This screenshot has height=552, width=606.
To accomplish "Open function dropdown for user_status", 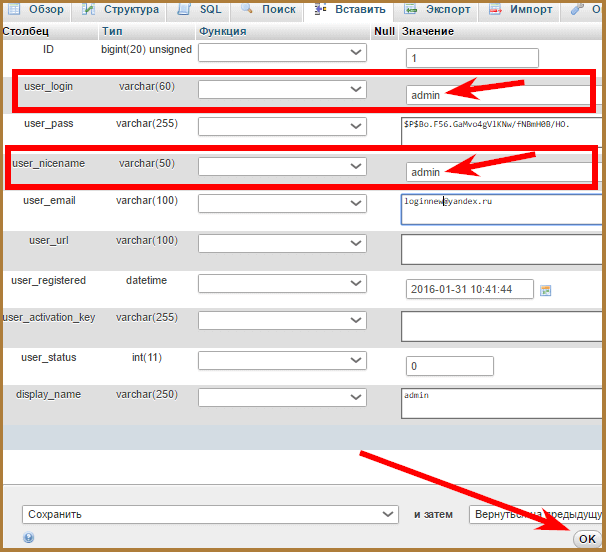I will [282, 360].
